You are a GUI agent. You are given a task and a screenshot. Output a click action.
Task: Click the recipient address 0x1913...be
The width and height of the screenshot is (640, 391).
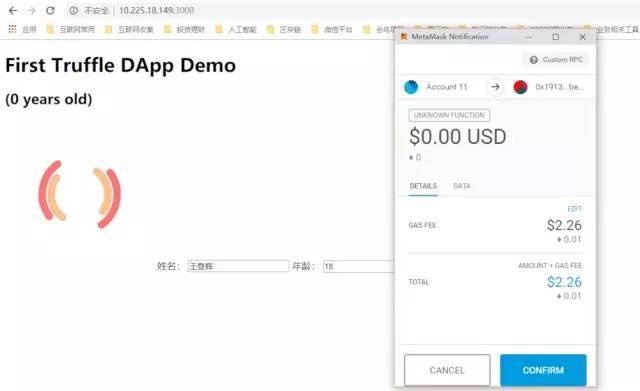pyautogui.click(x=559, y=87)
